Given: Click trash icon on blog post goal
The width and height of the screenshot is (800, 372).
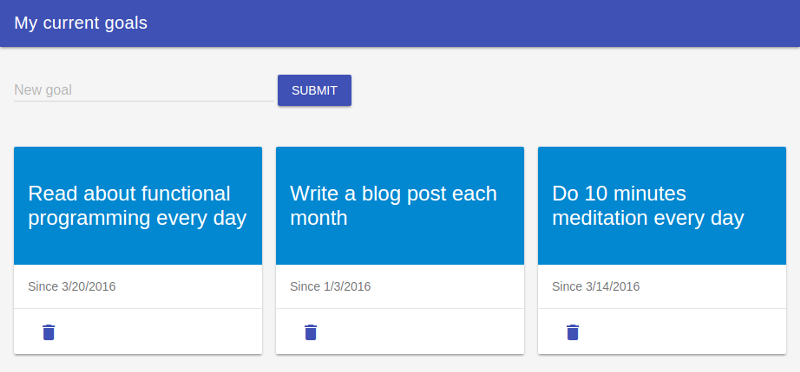Looking at the screenshot, I should 311,332.
